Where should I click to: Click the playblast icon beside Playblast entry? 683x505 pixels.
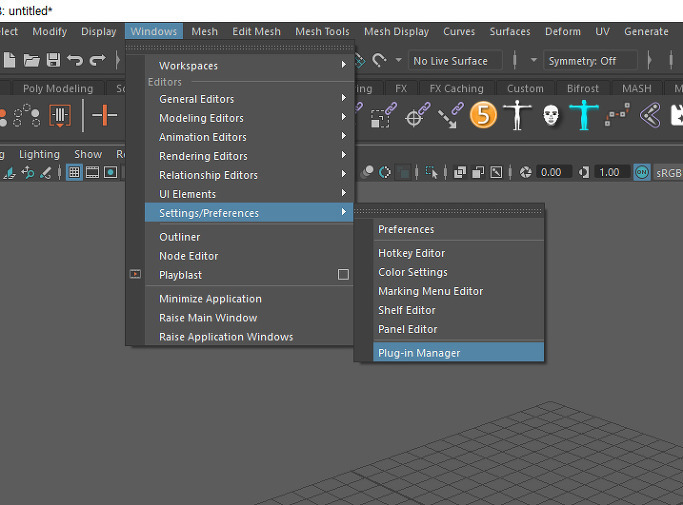pos(135,274)
